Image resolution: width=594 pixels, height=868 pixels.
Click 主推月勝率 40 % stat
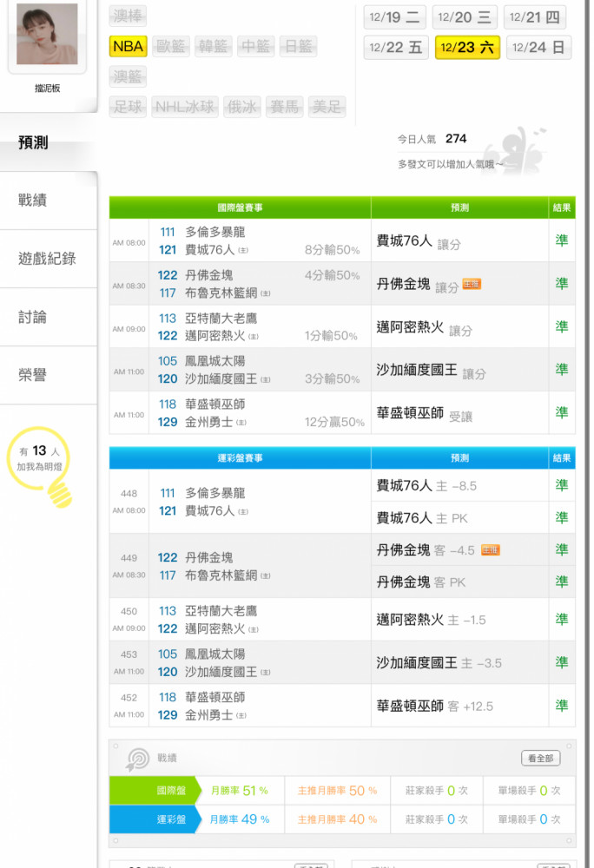click(x=337, y=819)
